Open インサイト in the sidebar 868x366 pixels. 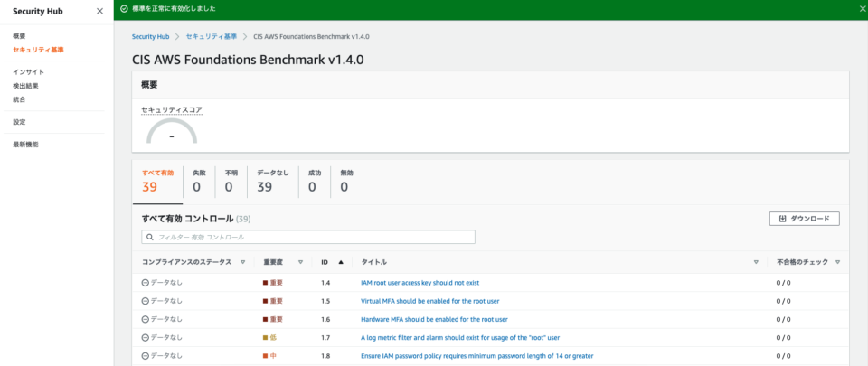tap(28, 72)
